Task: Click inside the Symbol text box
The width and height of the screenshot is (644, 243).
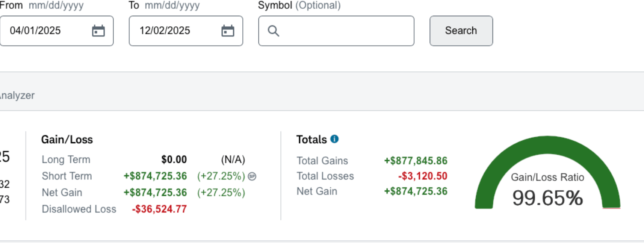Action: (x=346, y=31)
